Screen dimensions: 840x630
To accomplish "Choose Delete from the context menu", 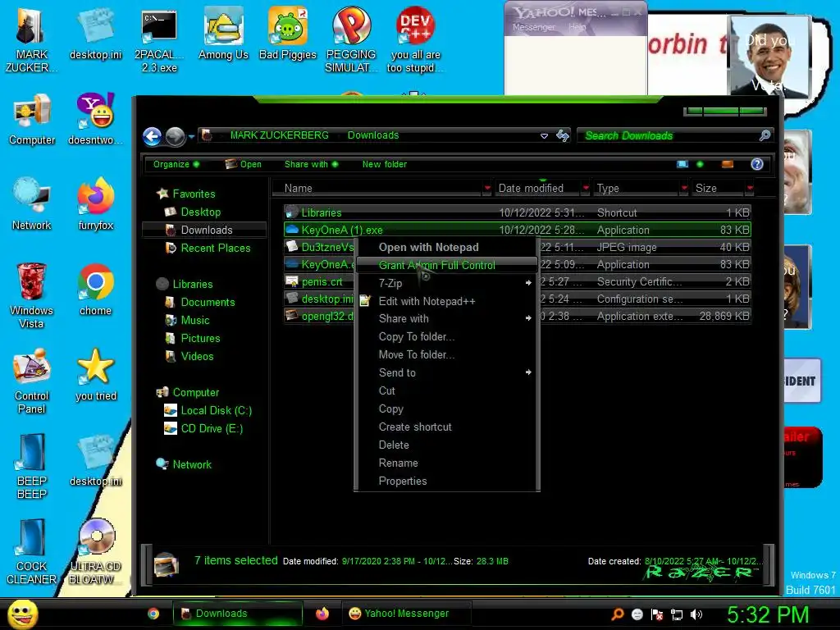I will point(446,445).
